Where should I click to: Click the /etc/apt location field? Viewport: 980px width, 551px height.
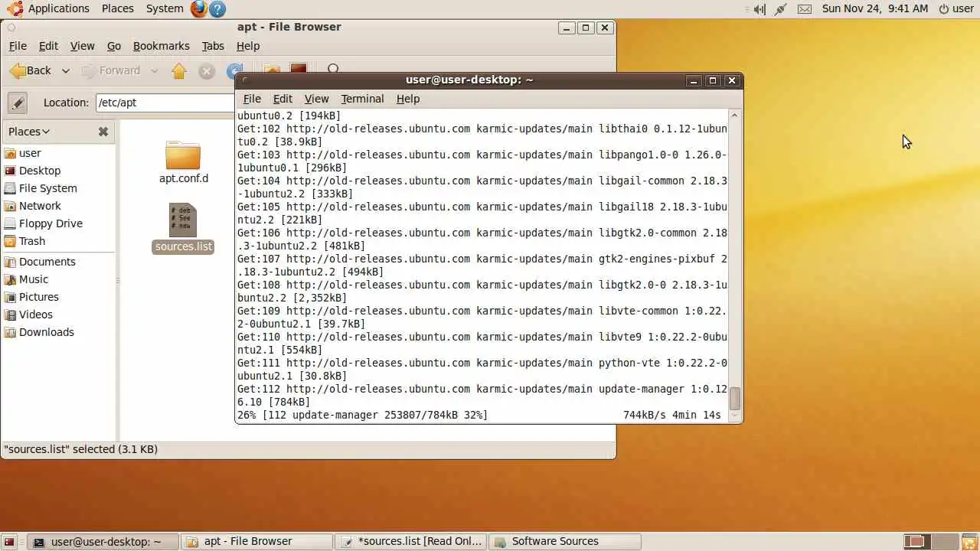pos(165,103)
